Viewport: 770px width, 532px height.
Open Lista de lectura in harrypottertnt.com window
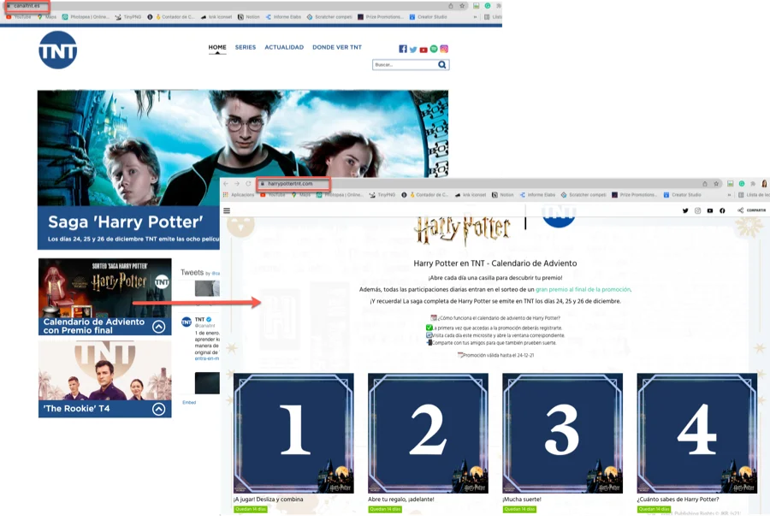(754, 195)
